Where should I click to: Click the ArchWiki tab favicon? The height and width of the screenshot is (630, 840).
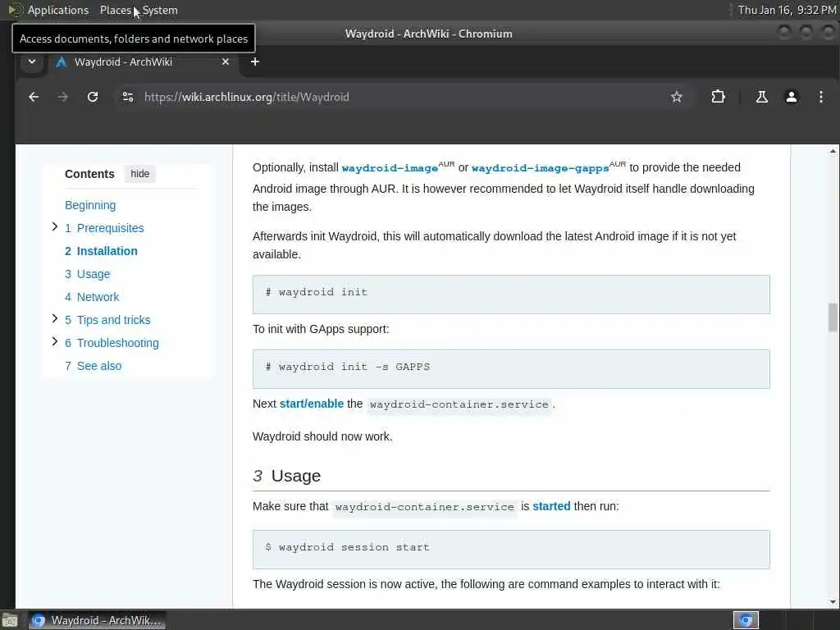tap(61, 62)
